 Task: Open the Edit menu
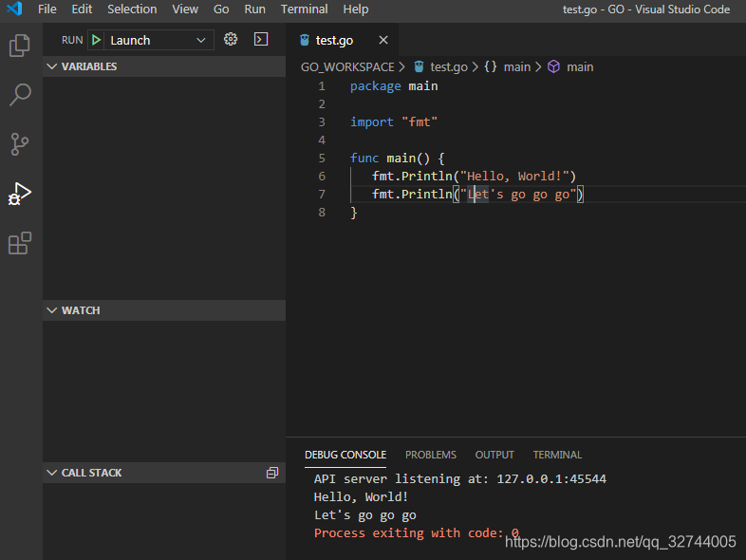tap(82, 9)
